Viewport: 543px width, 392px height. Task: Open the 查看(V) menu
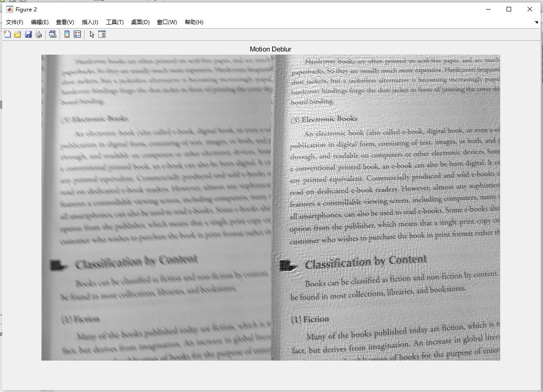65,22
